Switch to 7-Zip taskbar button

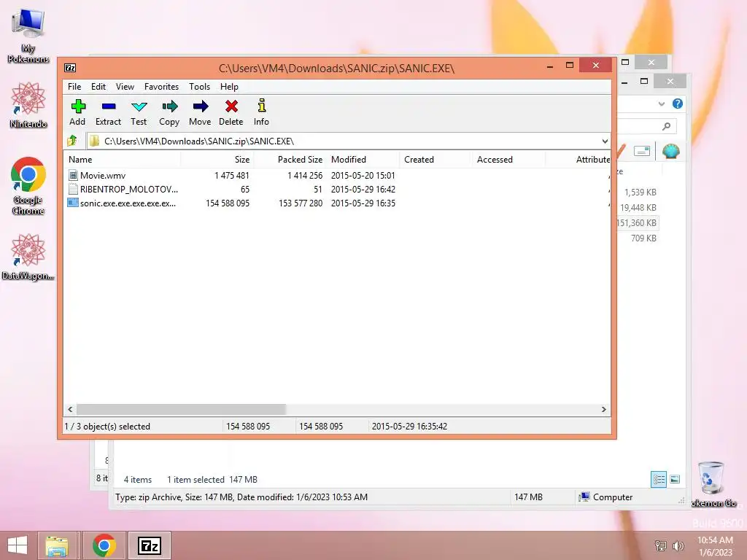click(150, 545)
